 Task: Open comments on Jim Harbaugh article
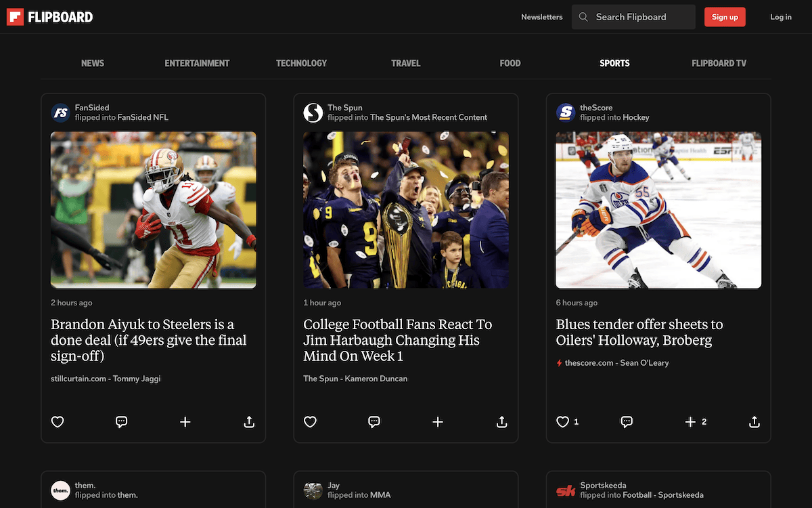click(374, 422)
